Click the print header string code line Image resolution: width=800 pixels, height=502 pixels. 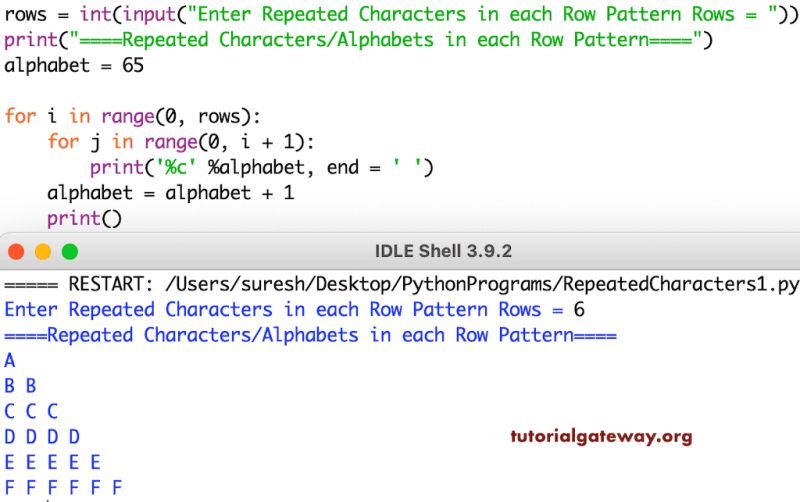tap(358, 40)
